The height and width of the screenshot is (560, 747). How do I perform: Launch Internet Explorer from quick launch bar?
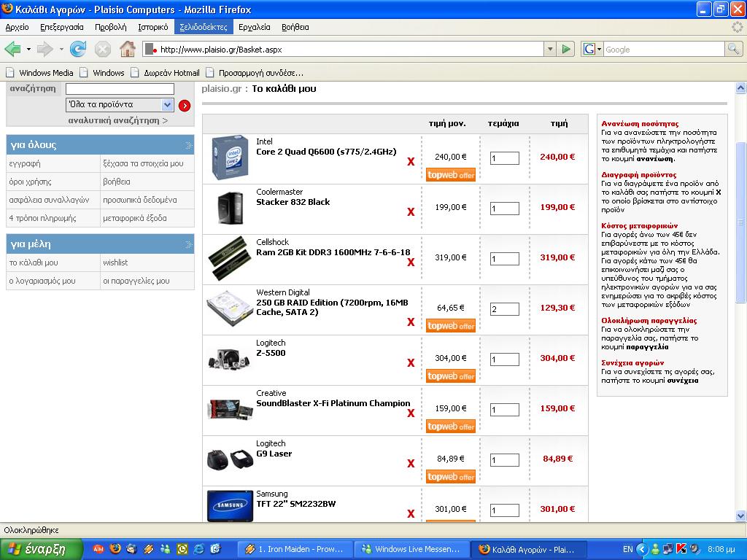198,549
